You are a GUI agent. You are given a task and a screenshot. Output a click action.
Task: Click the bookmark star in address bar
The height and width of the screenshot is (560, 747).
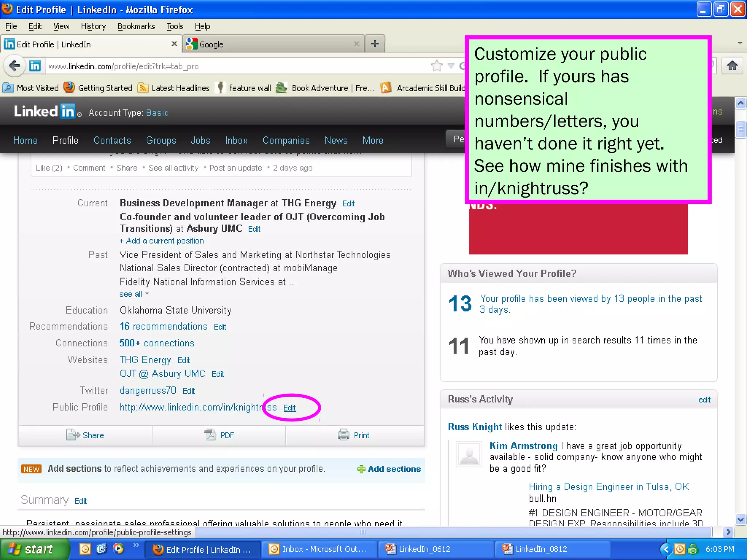[x=437, y=66]
